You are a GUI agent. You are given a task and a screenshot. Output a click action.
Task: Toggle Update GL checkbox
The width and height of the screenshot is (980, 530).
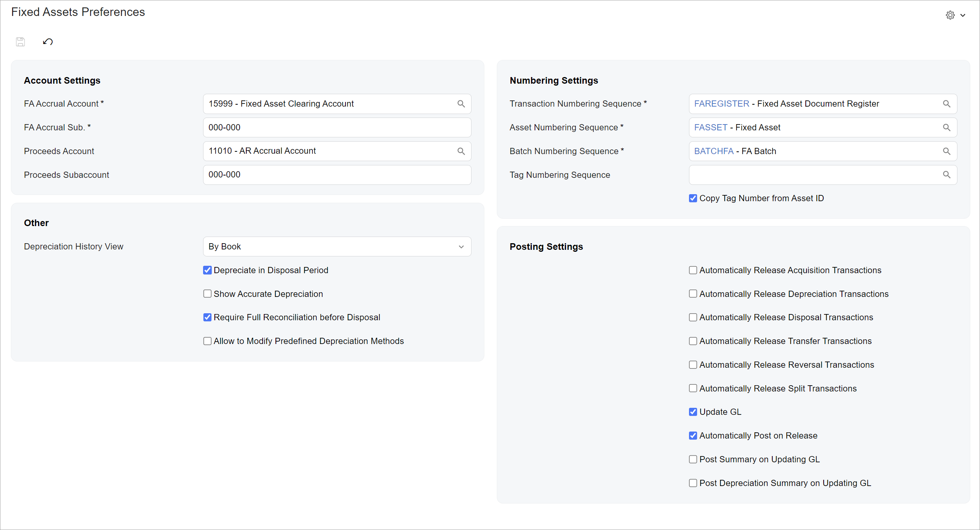[693, 412]
